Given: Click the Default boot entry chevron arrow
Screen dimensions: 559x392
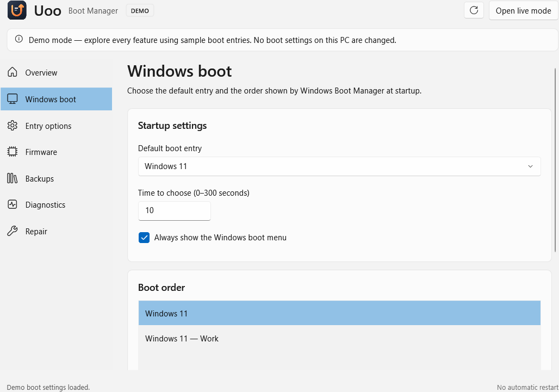Looking at the screenshot, I should point(530,166).
